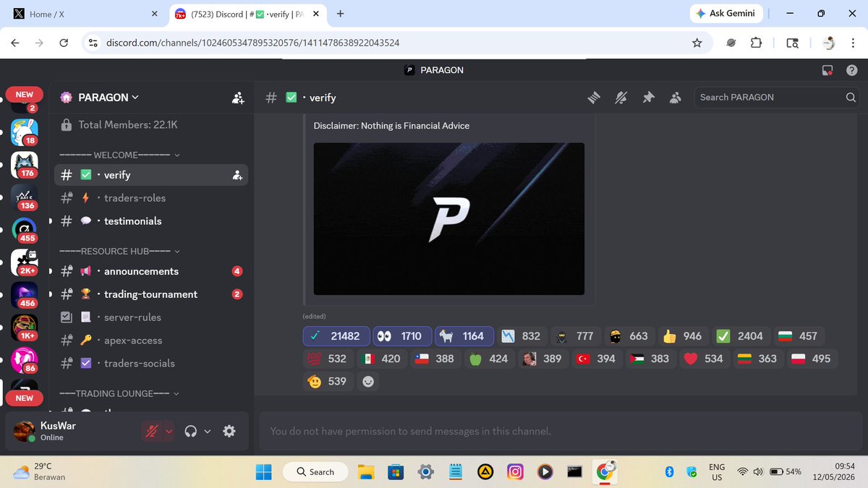868x488 pixels.
Task: Open the Threads icon in channel header
Action: 594,98
